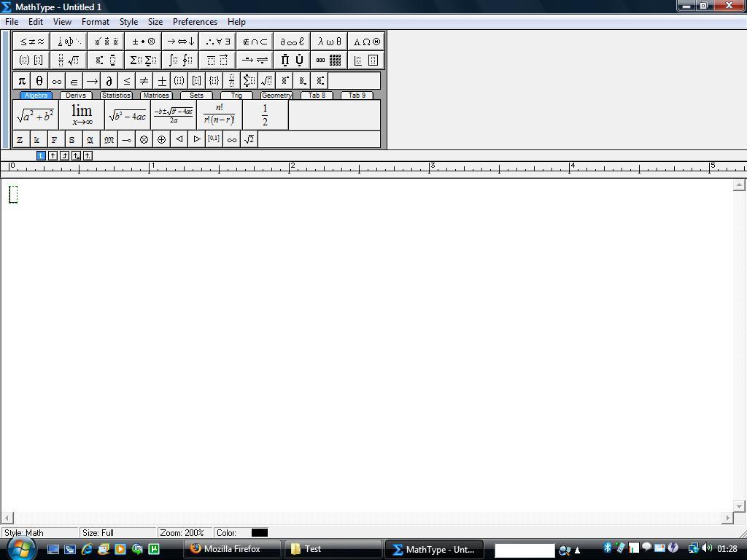747x560 pixels.
Task: Insert the √(b²−4ac) expression
Action: [x=128, y=114]
